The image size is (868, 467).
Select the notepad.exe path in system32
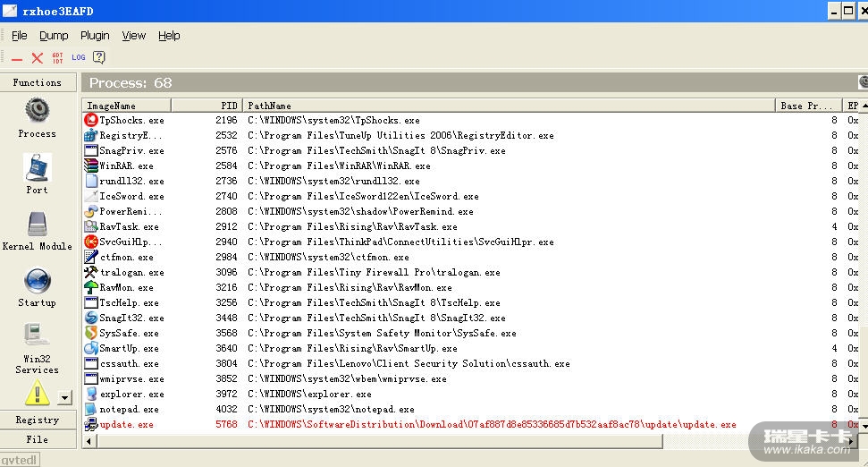[331, 409]
